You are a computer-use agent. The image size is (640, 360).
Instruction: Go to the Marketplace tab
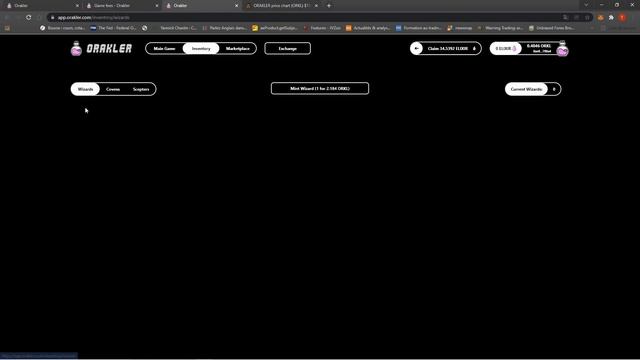pos(238,49)
